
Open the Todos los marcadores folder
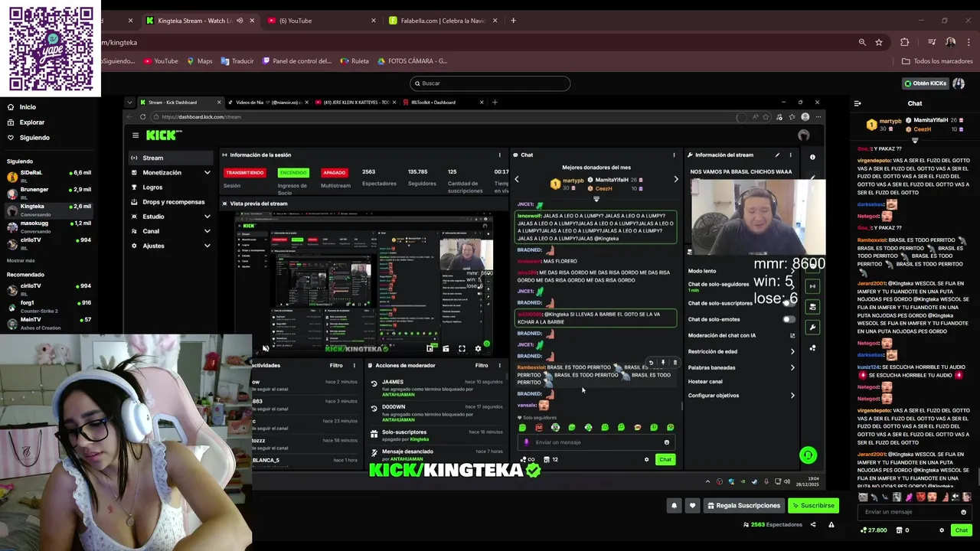coord(937,61)
